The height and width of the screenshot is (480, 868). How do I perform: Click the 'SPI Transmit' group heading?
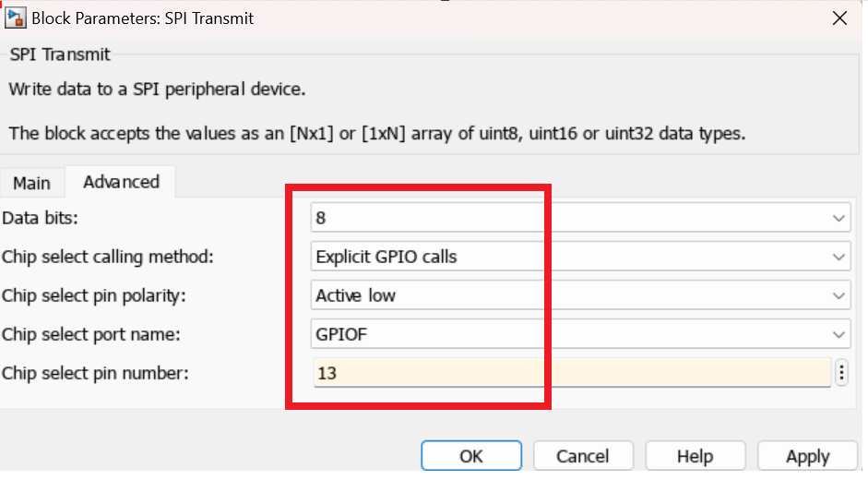[60, 54]
